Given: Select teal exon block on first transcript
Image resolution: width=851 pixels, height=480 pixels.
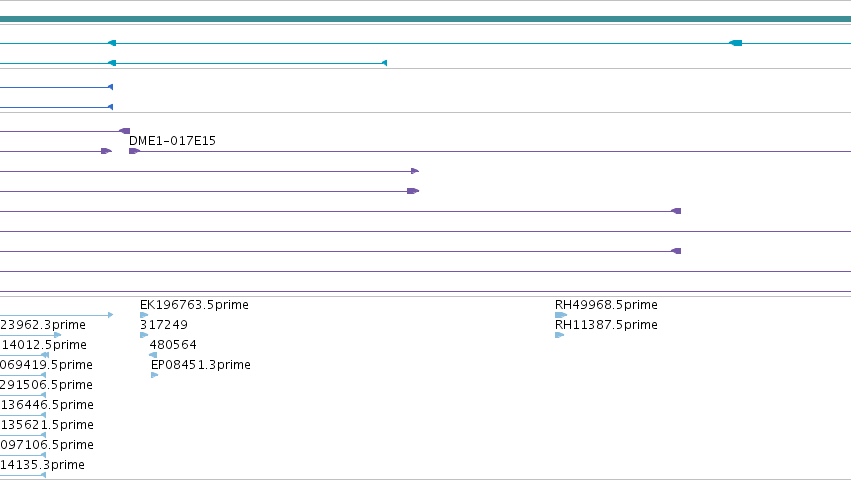Looking at the screenshot, I should pos(735,43).
